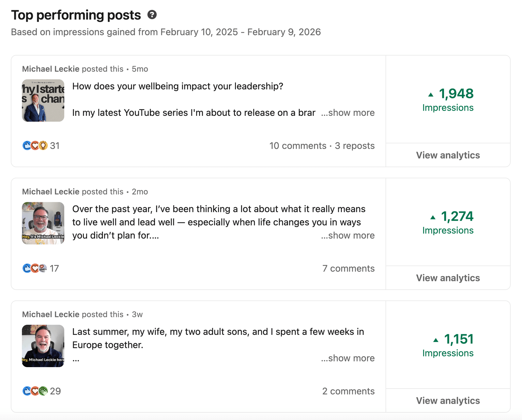View analytics for the 1,948 impressions post

pos(448,155)
